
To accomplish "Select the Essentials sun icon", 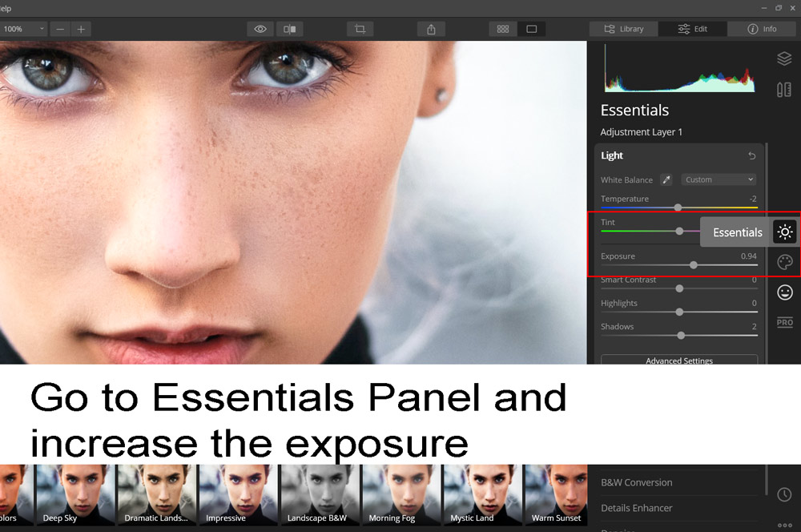I will 785,232.
